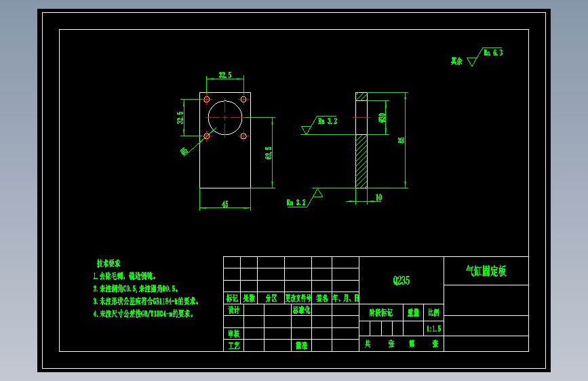Click the 共 text in the sheet count row
Screen dimensions: 588x381
[x=368, y=344]
